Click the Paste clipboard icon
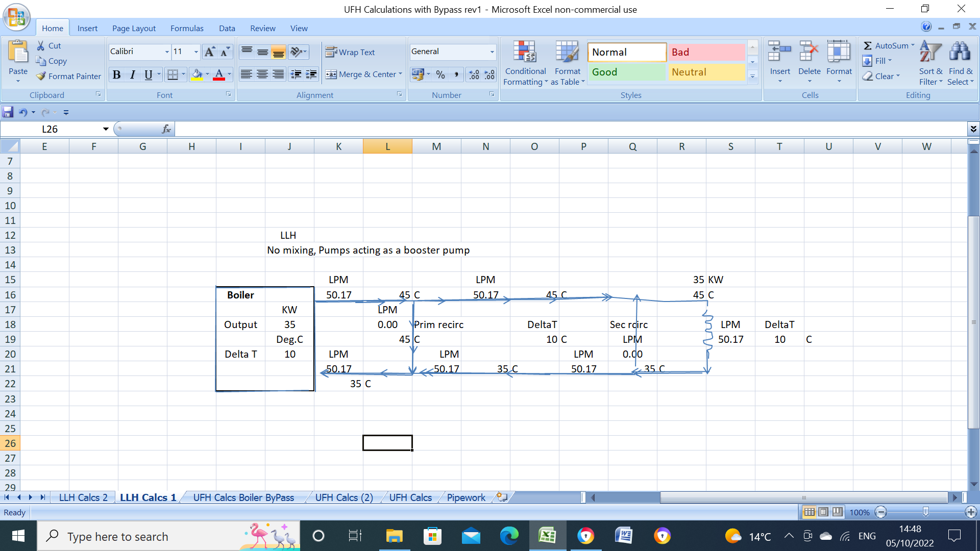 point(18,53)
